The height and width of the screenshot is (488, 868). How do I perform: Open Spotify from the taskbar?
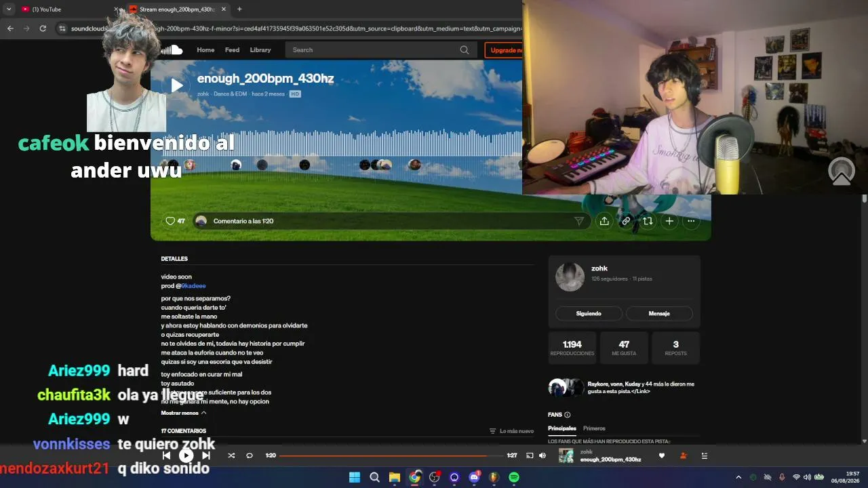coord(514,477)
